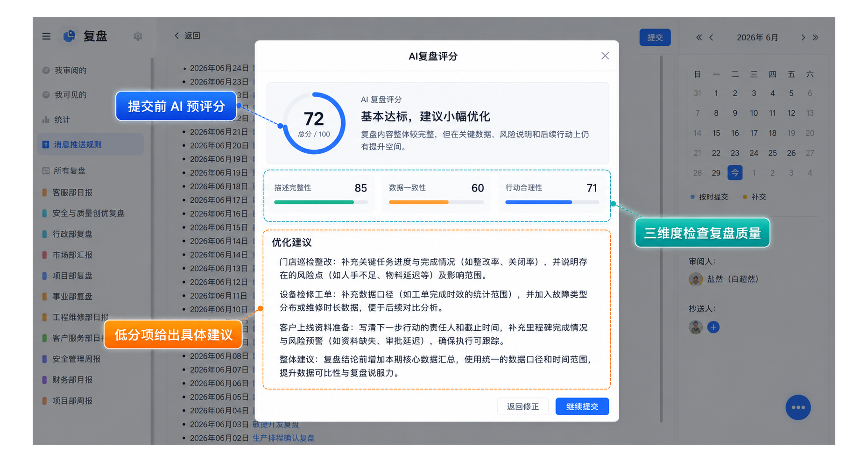Click the 2026年 6月 calendar title

757,37
